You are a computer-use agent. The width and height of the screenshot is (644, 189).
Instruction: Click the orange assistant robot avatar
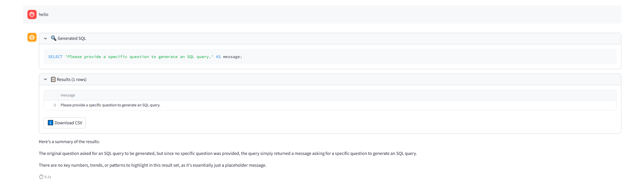pos(32,37)
